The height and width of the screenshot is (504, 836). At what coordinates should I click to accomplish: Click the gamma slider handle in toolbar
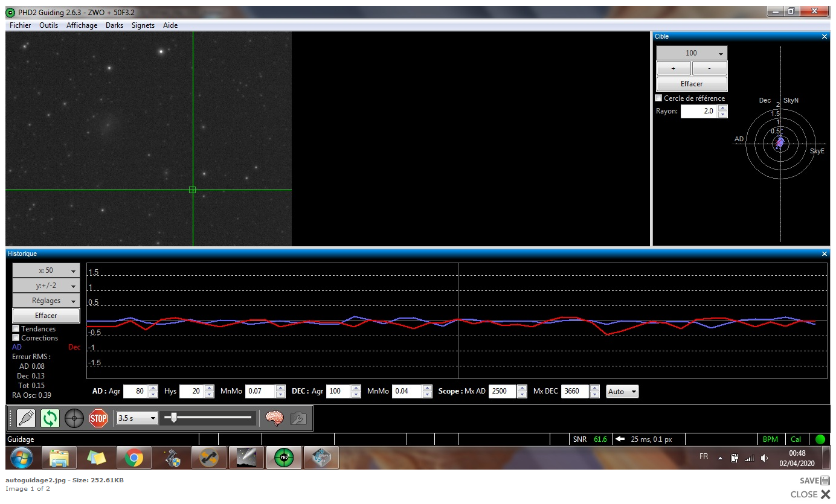pos(174,417)
